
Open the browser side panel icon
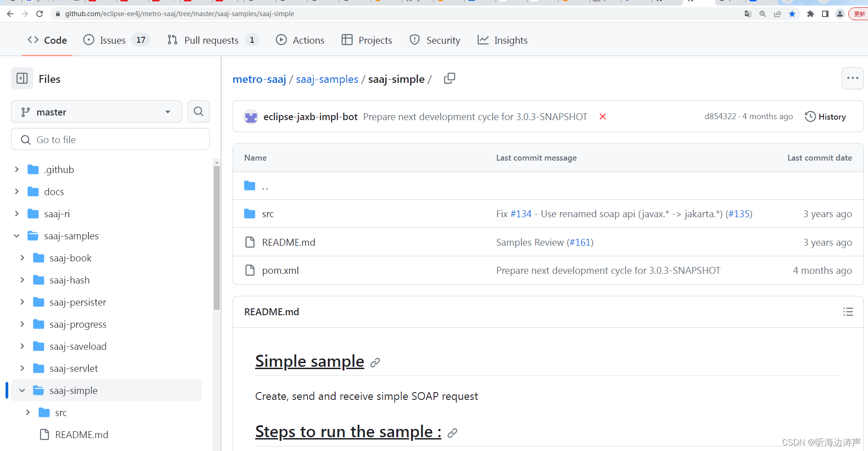[x=825, y=14]
